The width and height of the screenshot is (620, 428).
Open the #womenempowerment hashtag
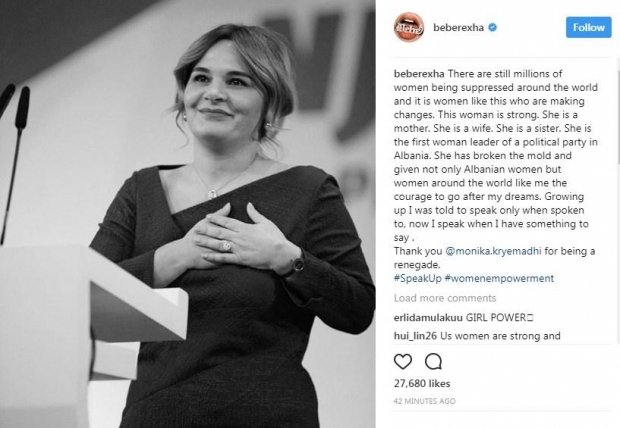point(499,278)
